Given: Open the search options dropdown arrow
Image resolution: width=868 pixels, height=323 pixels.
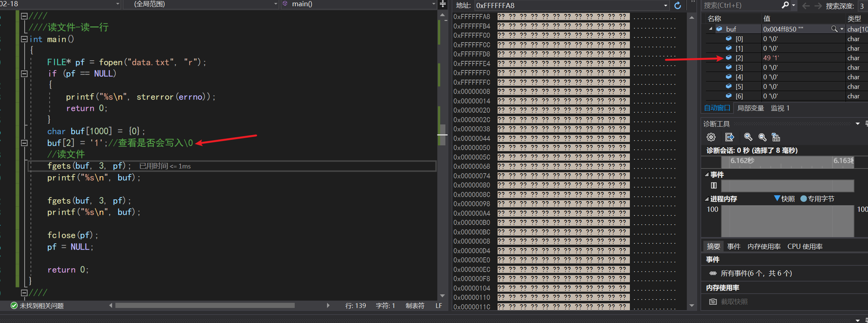Looking at the screenshot, I should (x=793, y=6).
